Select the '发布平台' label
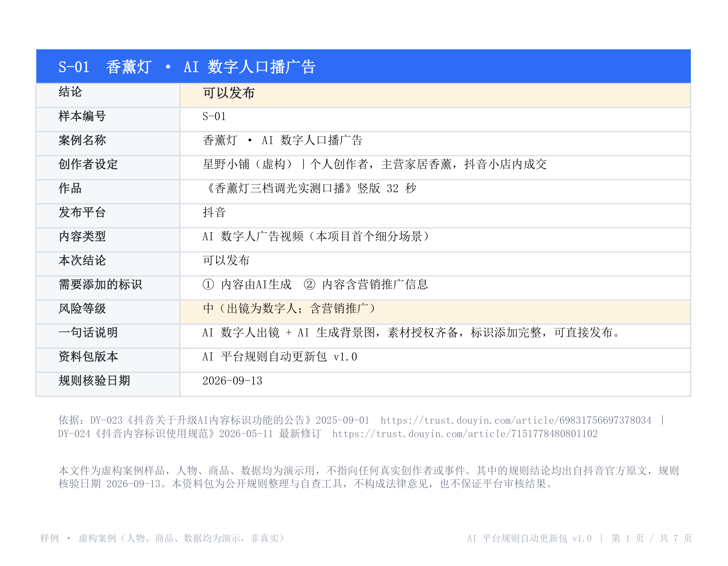The width and height of the screenshot is (728, 566). [x=82, y=212]
